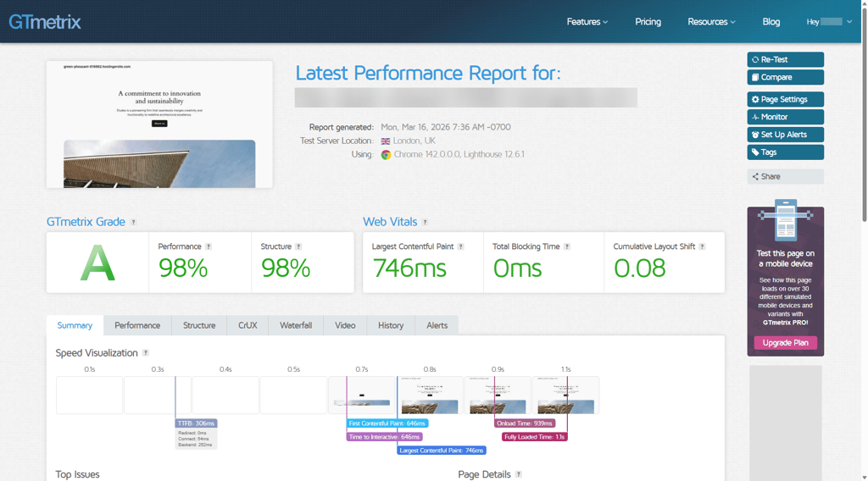Click the Structure score help icon
The width and height of the screenshot is (868, 481).
point(298,246)
